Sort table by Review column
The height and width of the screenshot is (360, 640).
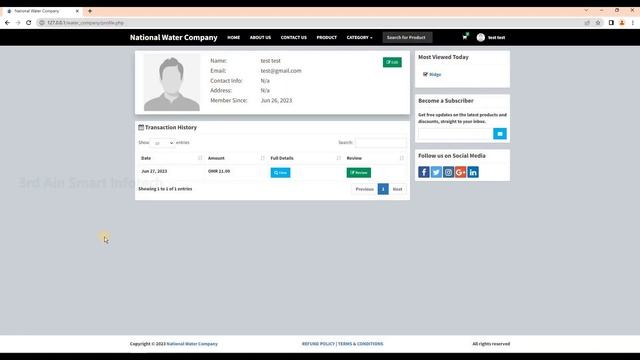coord(375,158)
